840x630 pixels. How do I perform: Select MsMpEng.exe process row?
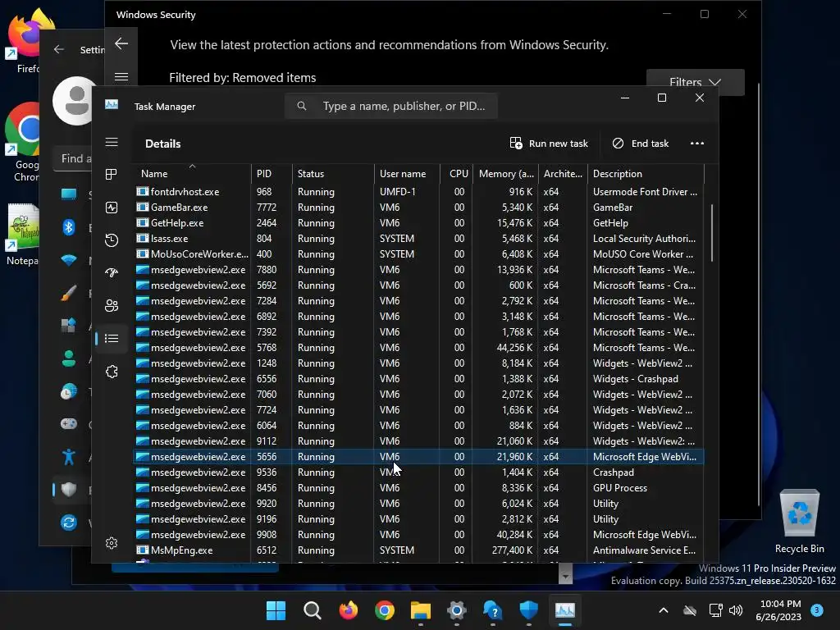418,550
